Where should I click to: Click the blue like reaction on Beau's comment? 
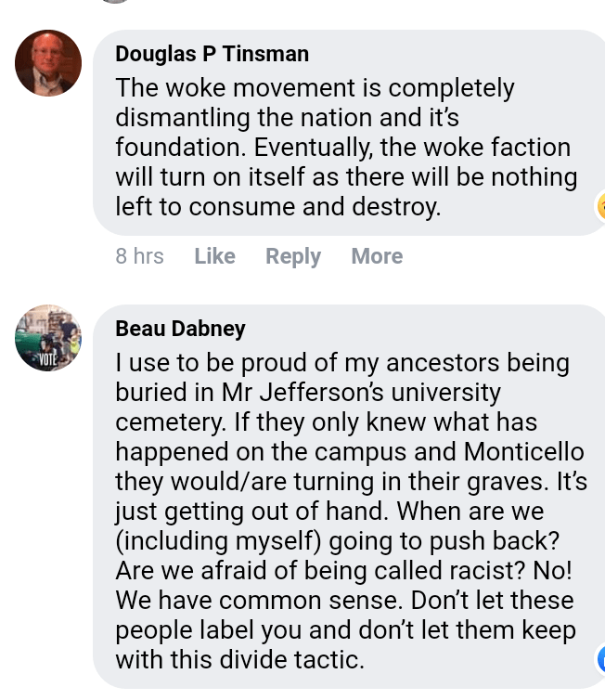(601, 660)
